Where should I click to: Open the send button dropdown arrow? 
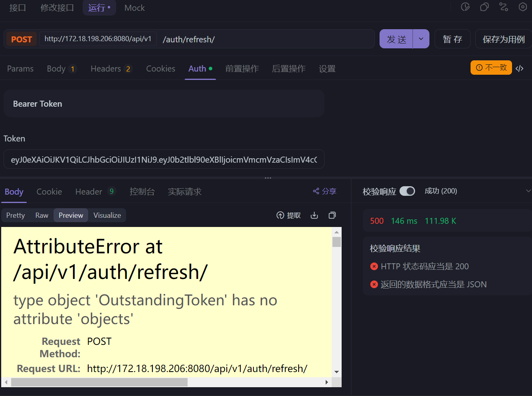(421, 39)
